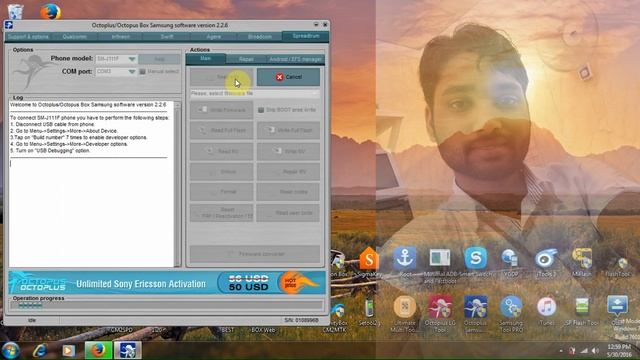Open the Octoplus LG Tool shortcut
The image size is (640, 360).
point(440,313)
